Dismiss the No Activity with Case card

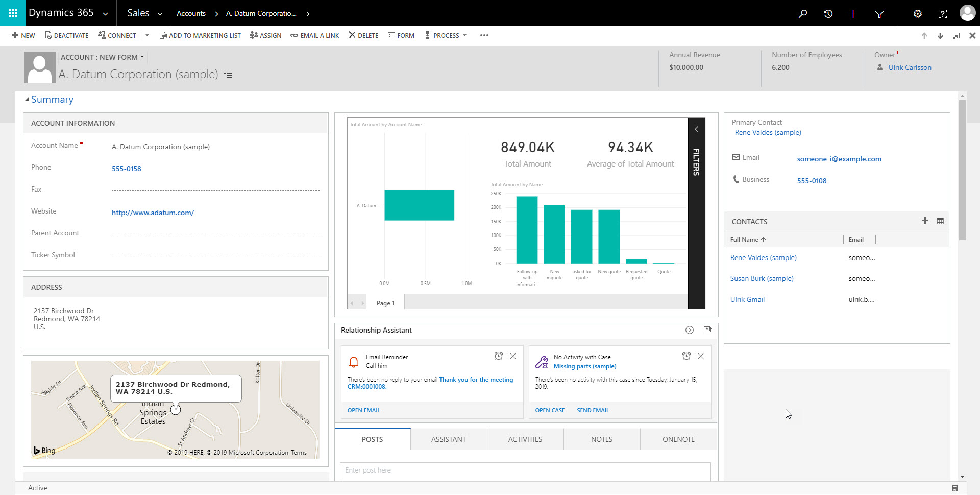click(x=700, y=356)
